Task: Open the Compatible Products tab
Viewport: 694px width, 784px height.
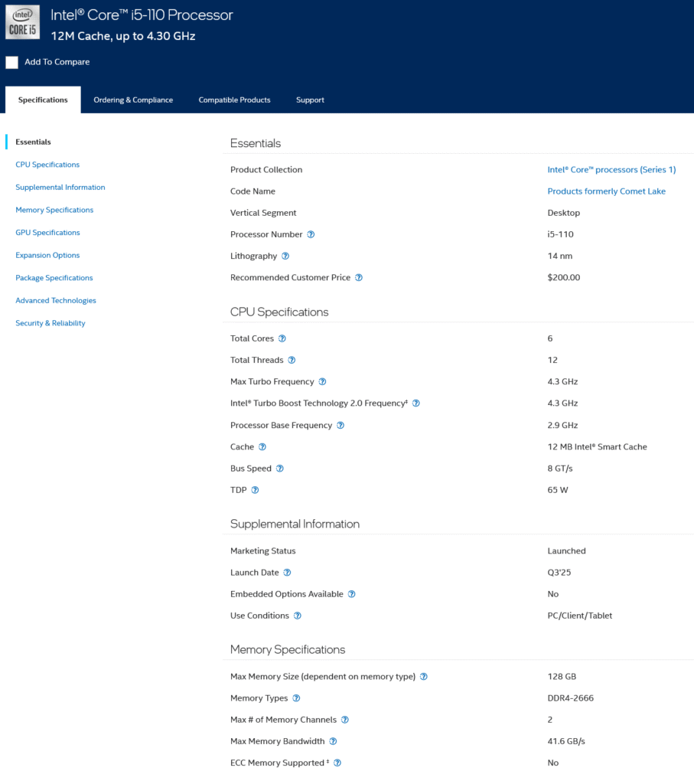Action: (x=234, y=100)
